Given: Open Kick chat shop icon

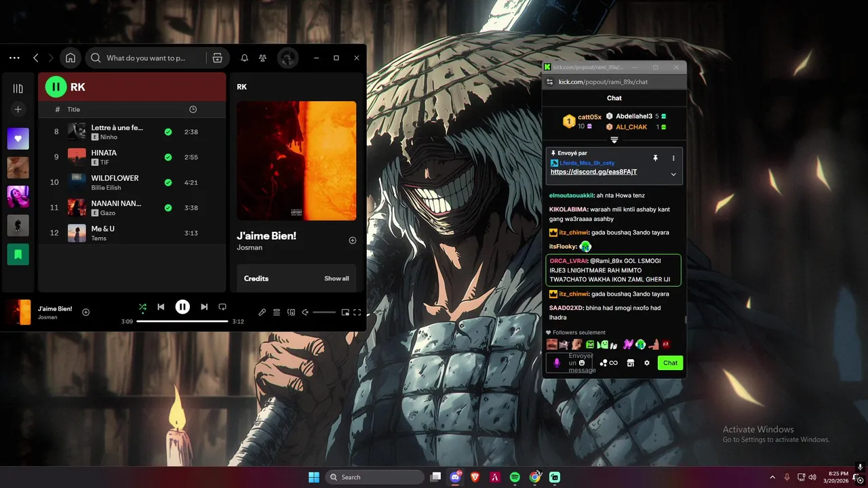Looking at the screenshot, I should pyautogui.click(x=631, y=363).
